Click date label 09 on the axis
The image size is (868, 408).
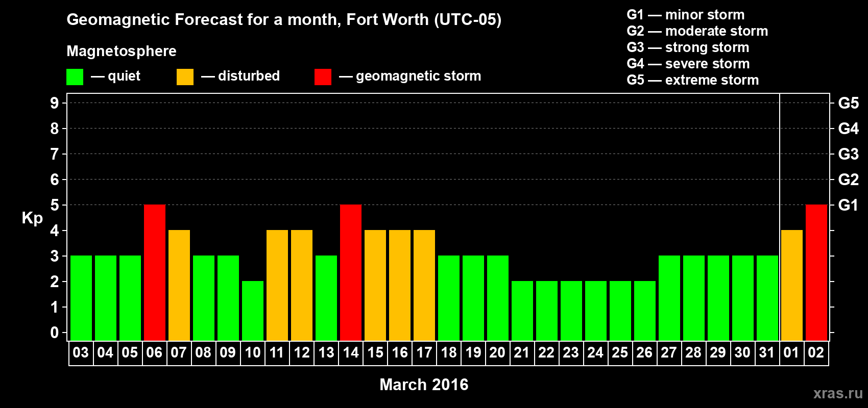228,353
